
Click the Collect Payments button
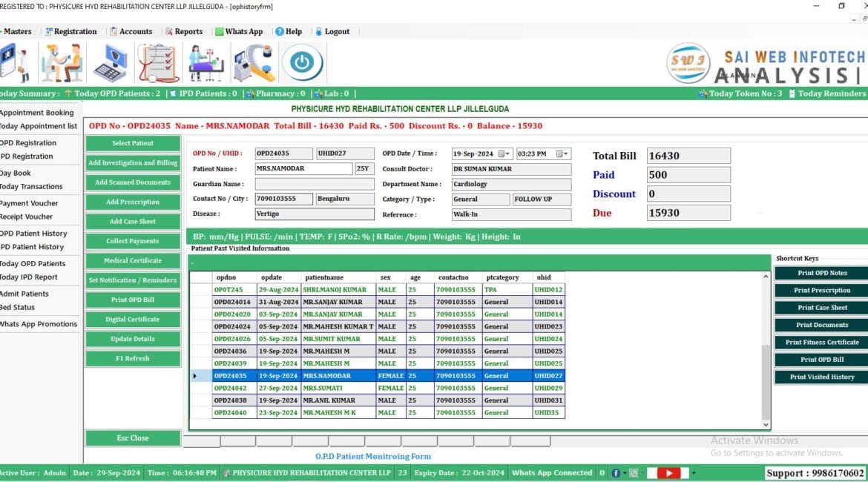click(132, 240)
